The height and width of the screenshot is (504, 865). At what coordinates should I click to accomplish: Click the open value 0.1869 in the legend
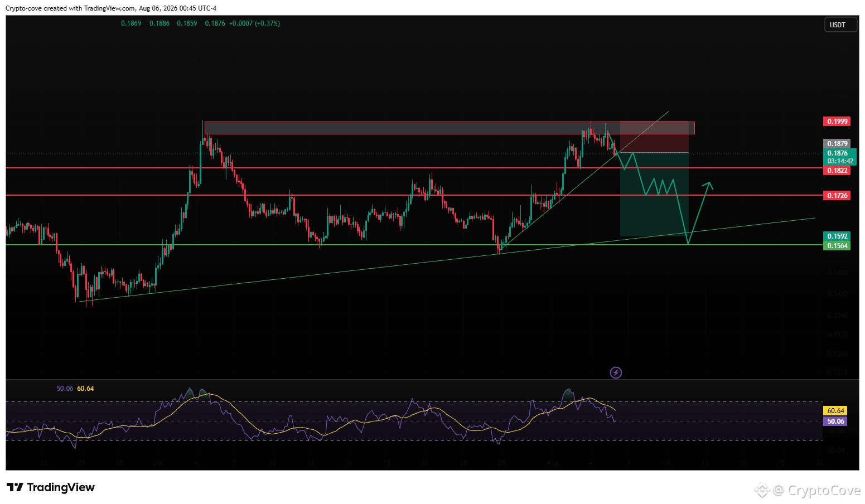131,23
